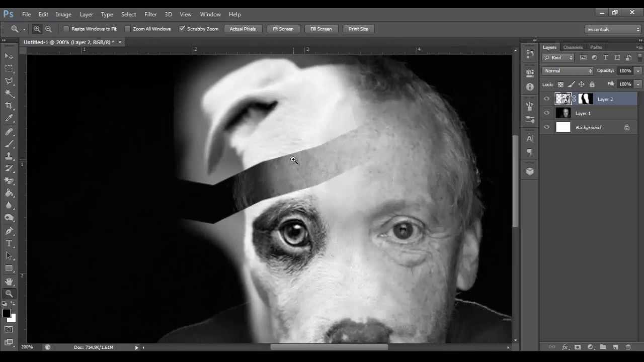Open the 3D panel icon
644x362 pixels.
click(530, 171)
